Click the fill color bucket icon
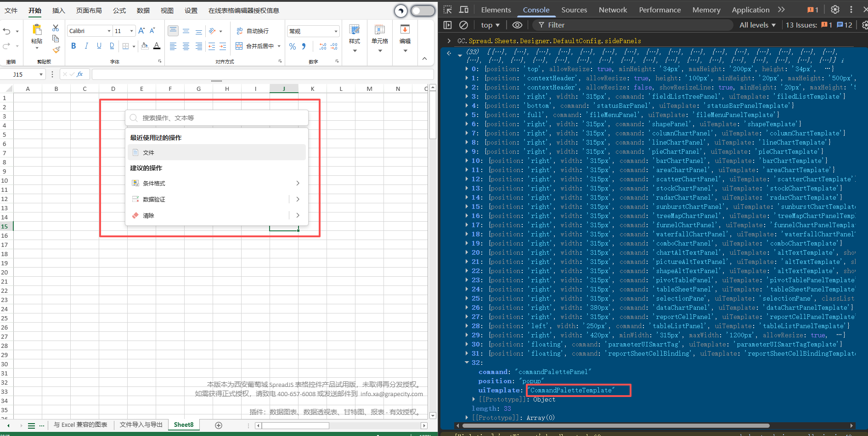 (145, 46)
